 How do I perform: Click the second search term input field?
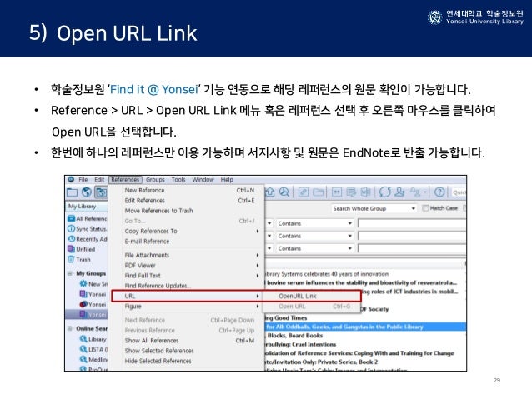(412, 236)
